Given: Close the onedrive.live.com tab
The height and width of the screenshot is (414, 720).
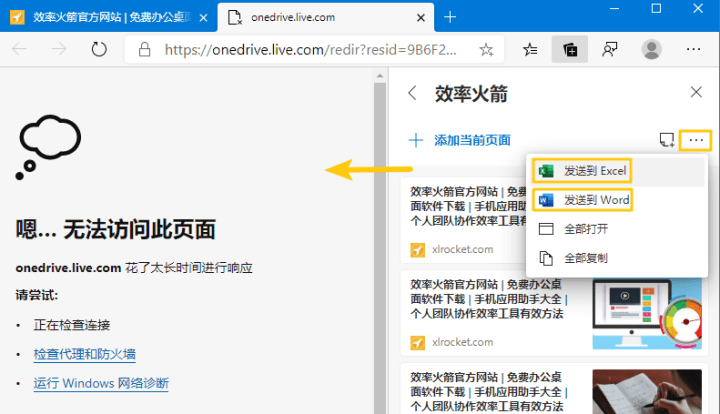Looking at the screenshot, I should pos(421,17).
